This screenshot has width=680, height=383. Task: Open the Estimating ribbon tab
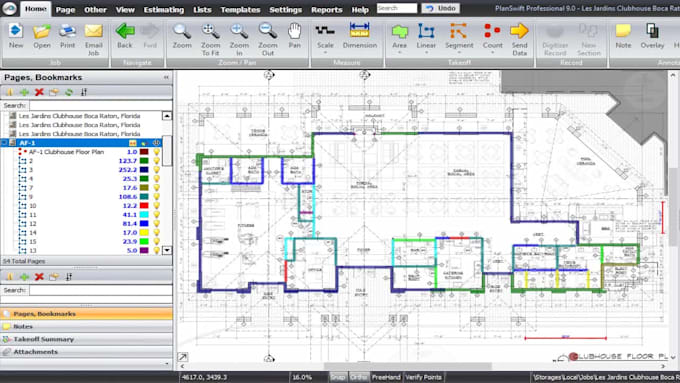pos(163,10)
